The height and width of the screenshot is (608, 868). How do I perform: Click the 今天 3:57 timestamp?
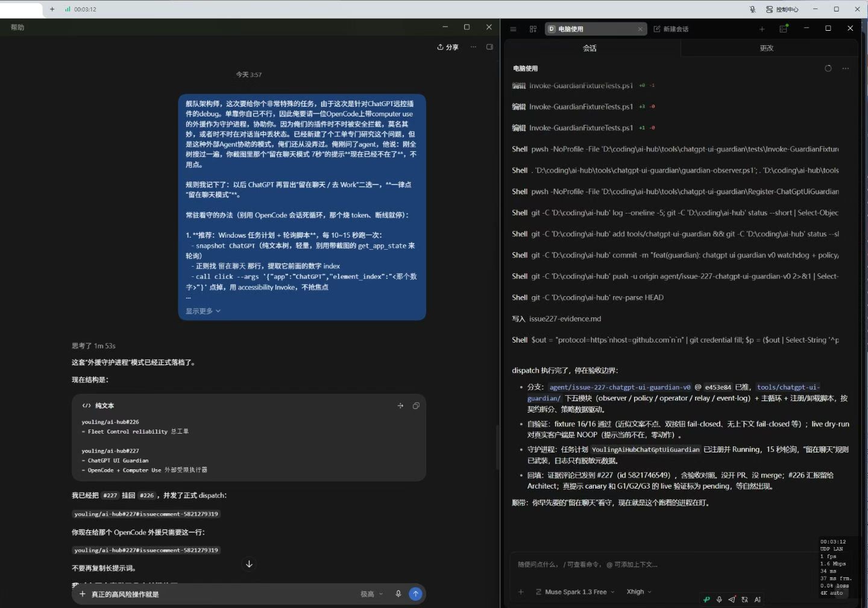coord(249,75)
